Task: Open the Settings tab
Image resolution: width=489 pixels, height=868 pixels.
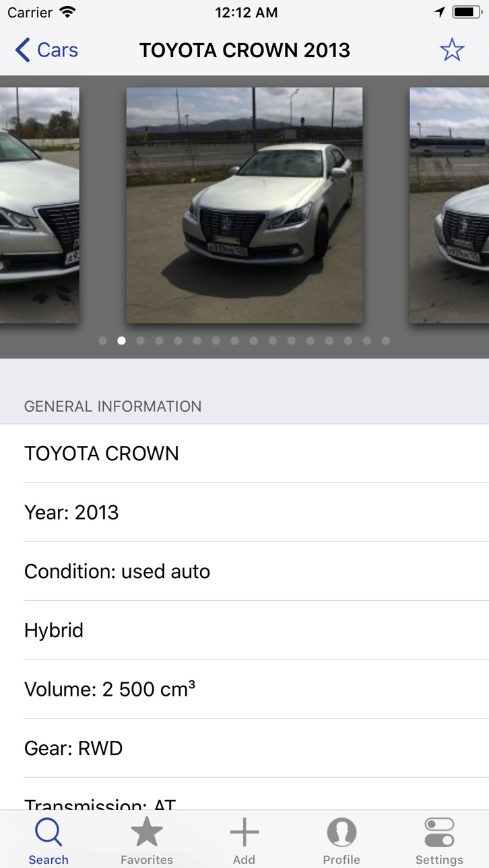Action: tap(439, 840)
